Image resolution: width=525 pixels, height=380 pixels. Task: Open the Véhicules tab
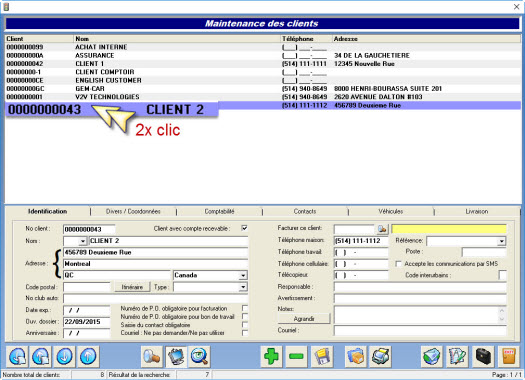pyautogui.click(x=391, y=212)
